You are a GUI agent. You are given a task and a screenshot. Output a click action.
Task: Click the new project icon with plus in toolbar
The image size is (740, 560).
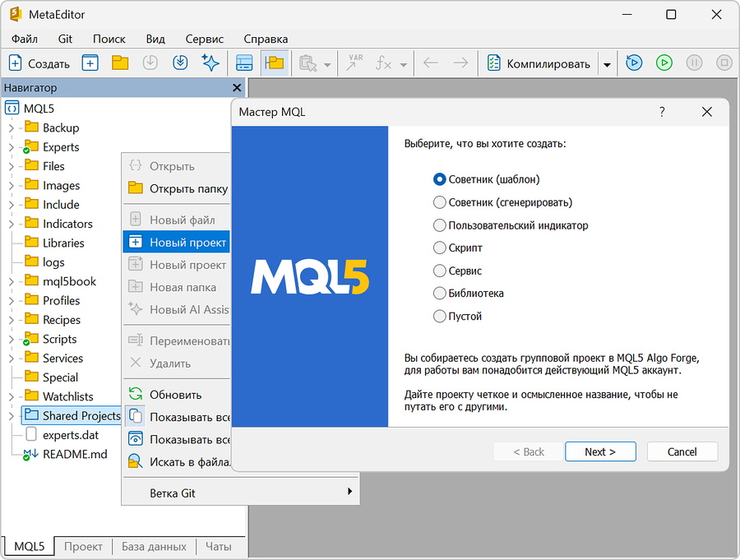click(x=90, y=62)
